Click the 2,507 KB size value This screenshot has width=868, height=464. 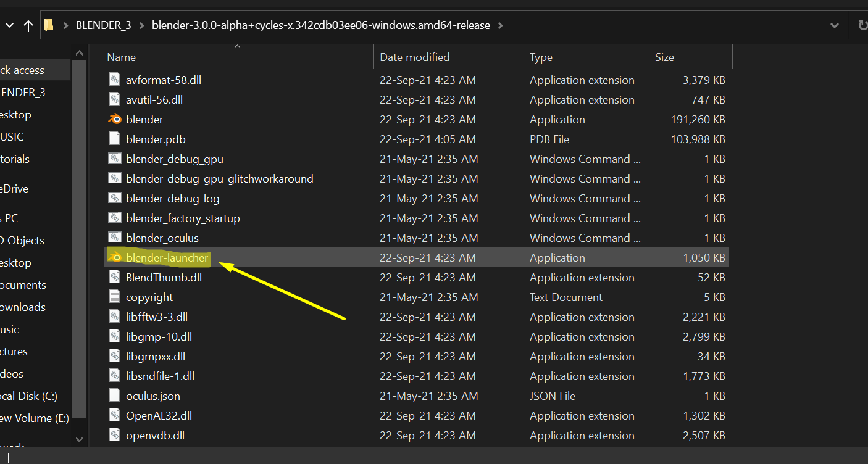click(x=704, y=435)
